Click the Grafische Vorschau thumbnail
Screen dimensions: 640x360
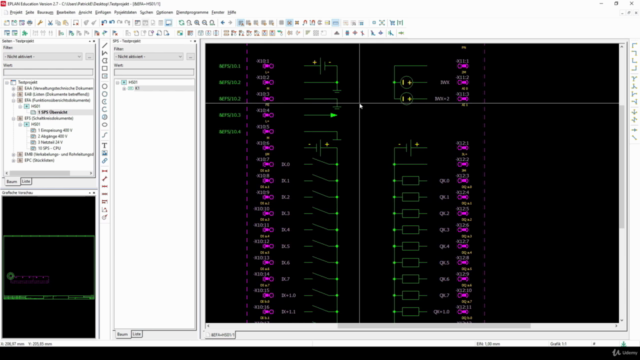tap(49, 267)
